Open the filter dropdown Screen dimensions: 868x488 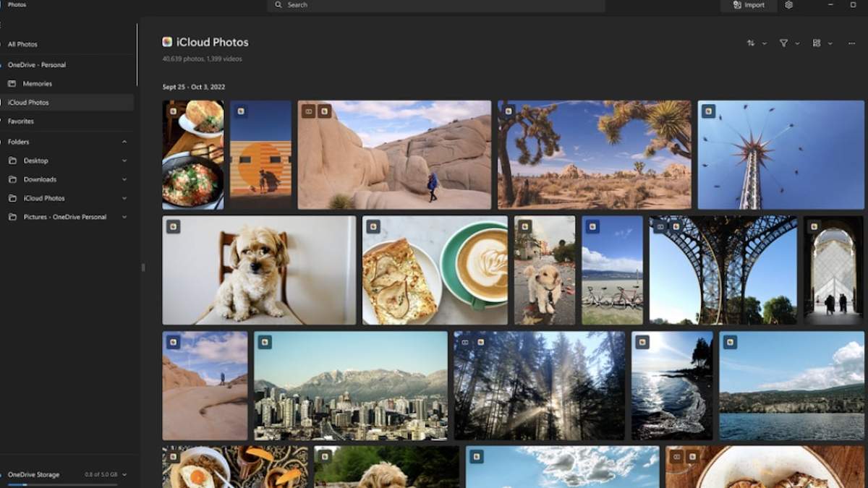click(788, 43)
